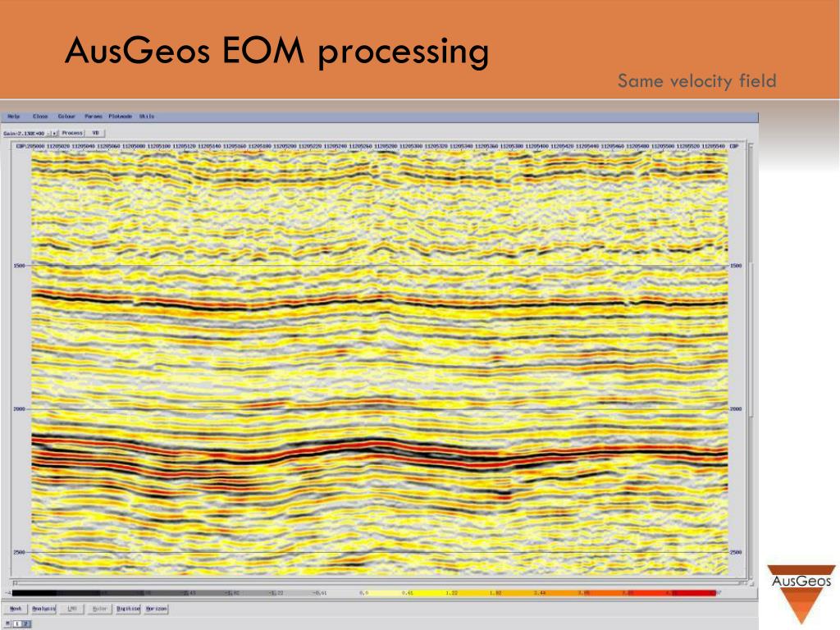Click the horizontal scrollbar under the seismic plot

click(380, 582)
